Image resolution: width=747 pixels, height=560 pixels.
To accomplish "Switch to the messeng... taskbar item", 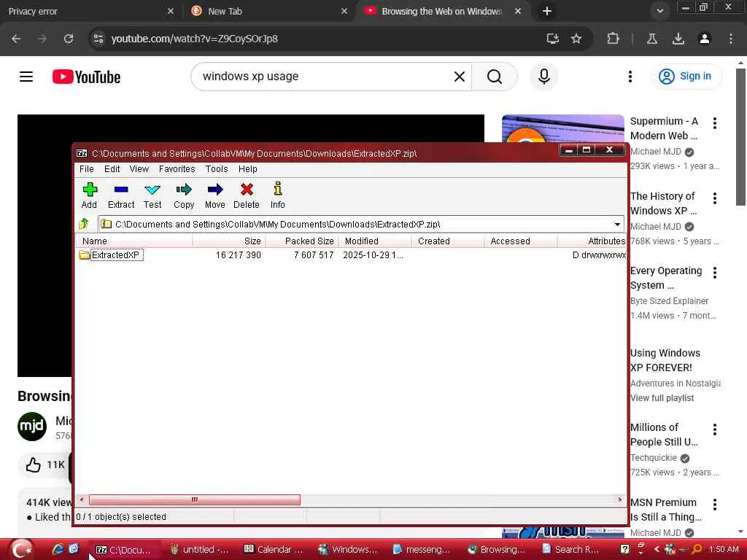I will [x=421, y=550].
